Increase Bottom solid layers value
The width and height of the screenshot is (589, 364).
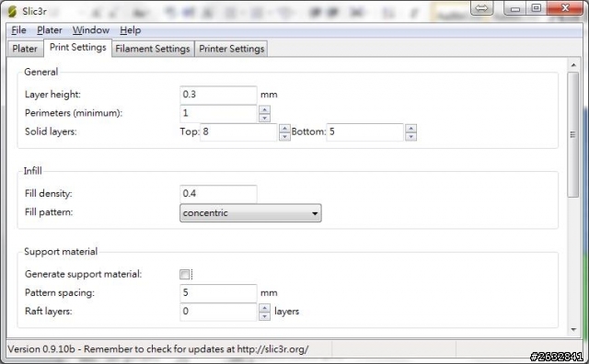(411, 128)
